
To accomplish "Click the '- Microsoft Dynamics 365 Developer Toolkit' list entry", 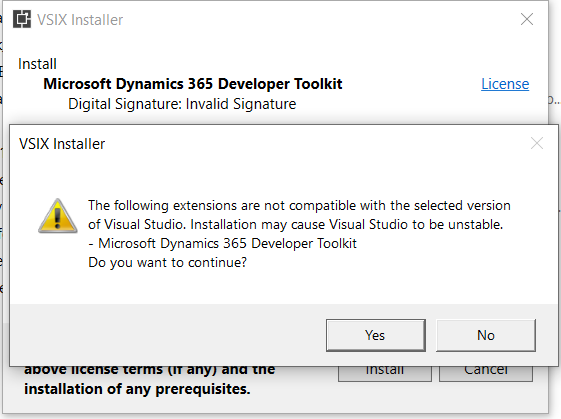I will coord(223,244).
